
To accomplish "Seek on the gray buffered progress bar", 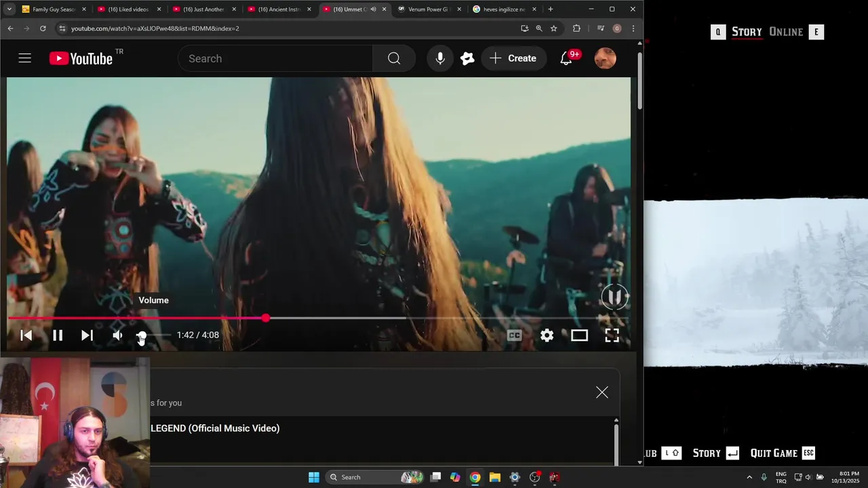I will click(337, 318).
